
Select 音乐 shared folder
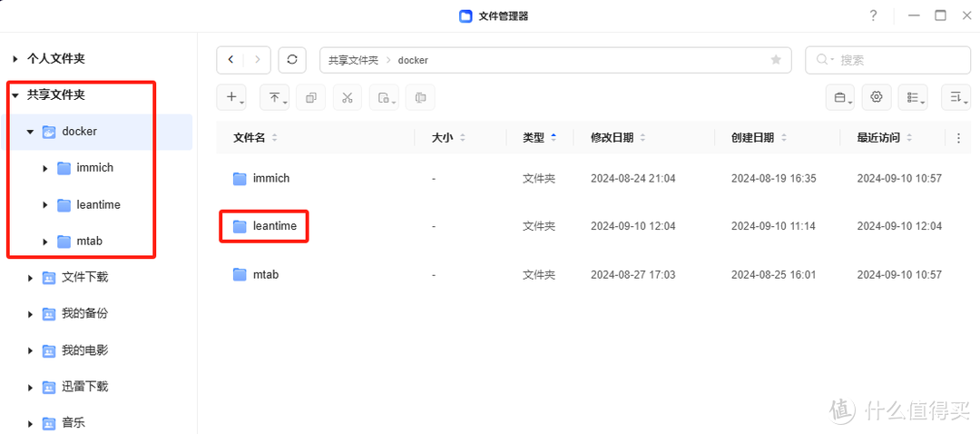73,423
